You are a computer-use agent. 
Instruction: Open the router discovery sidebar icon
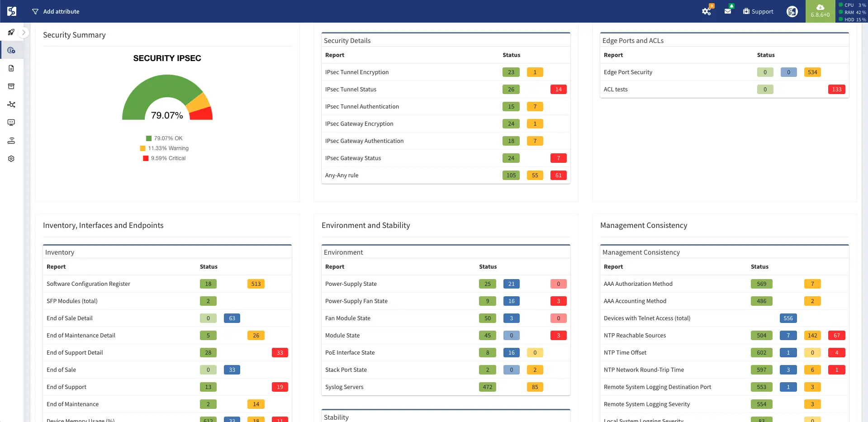click(x=11, y=141)
